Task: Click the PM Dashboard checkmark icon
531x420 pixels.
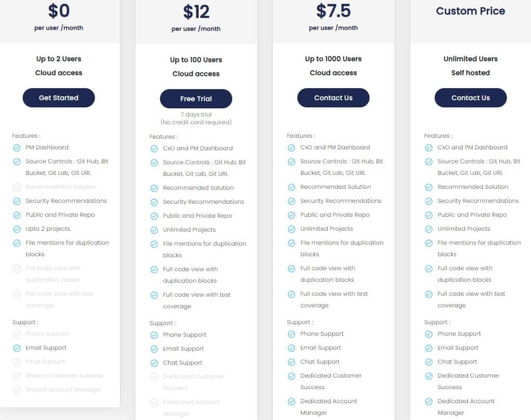Action: pyautogui.click(x=17, y=147)
